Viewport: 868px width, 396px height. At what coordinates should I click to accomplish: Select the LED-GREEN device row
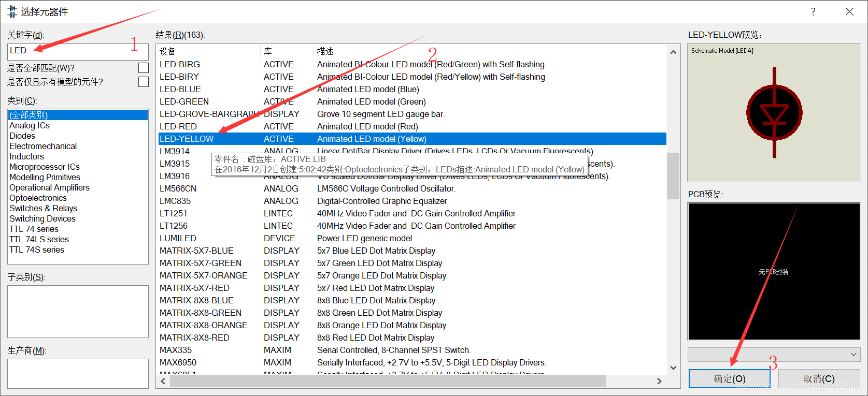(x=412, y=101)
